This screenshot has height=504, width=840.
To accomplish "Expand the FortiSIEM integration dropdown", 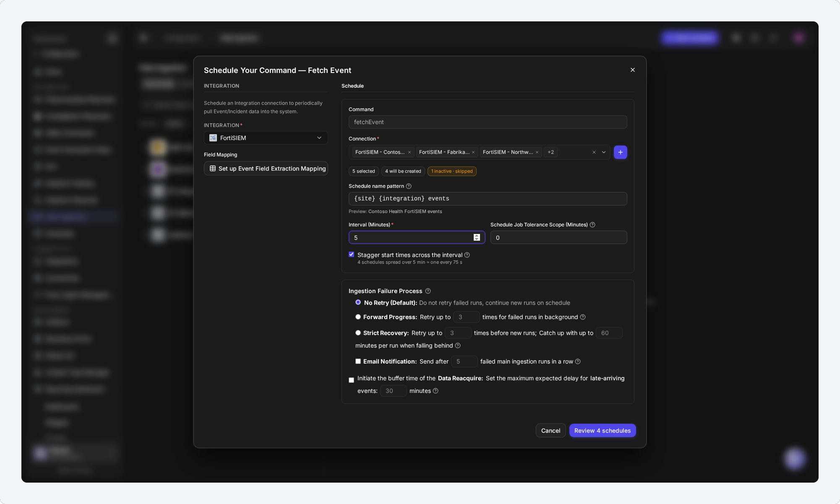I will pyautogui.click(x=266, y=138).
